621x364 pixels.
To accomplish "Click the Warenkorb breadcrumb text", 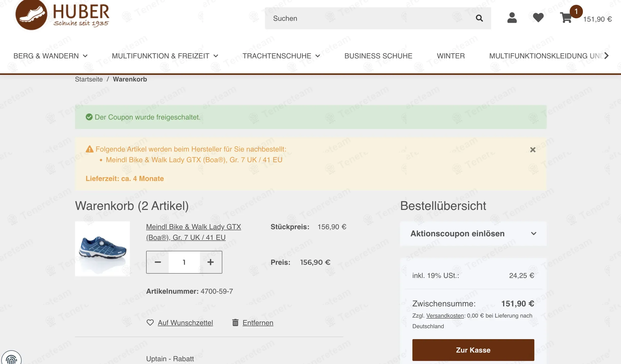I will (x=130, y=79).
